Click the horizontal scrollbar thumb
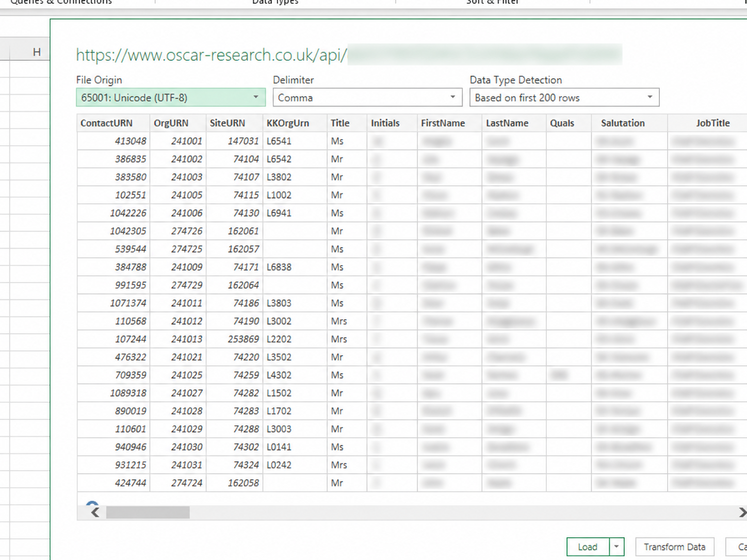Viewport: 747px width, 560px height. point(148,512)
